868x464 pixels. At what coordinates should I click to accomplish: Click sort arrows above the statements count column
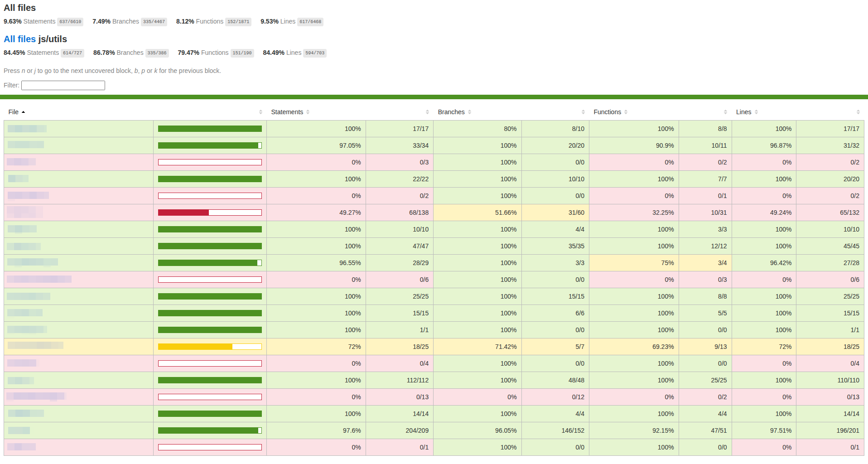(x=427, y=112)
